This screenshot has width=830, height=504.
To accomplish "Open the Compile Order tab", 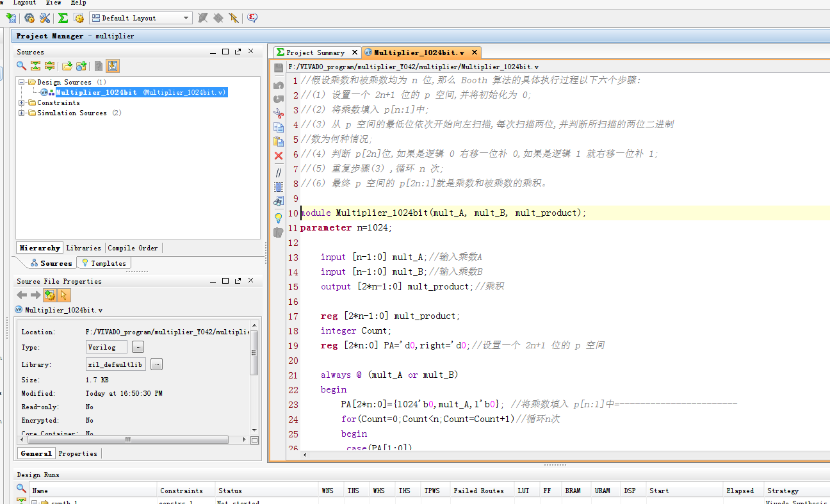I will [133, 248].
